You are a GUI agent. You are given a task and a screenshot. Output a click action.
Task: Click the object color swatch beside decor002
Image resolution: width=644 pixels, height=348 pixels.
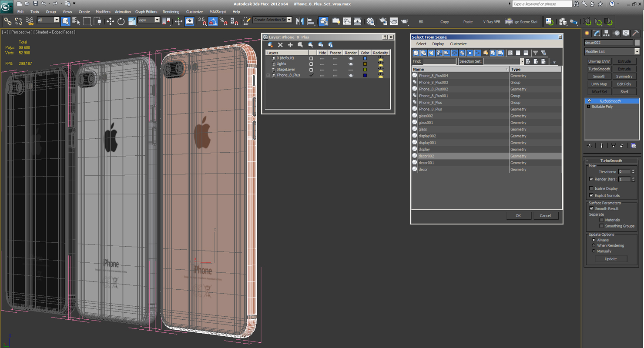tap(637, 43)
